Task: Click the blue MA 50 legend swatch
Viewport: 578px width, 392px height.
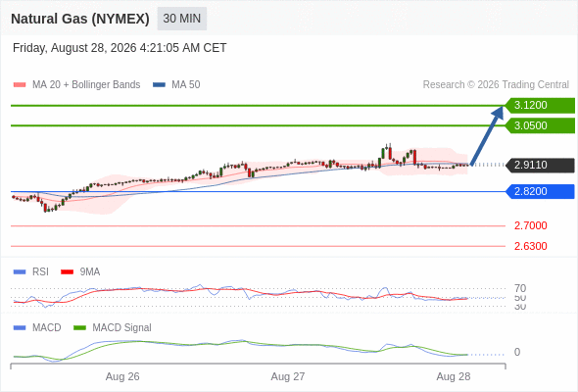Action: 160,85
